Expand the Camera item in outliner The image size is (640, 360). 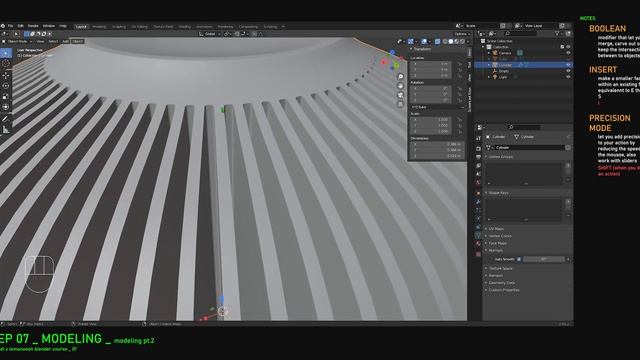(x=489, y=53)
